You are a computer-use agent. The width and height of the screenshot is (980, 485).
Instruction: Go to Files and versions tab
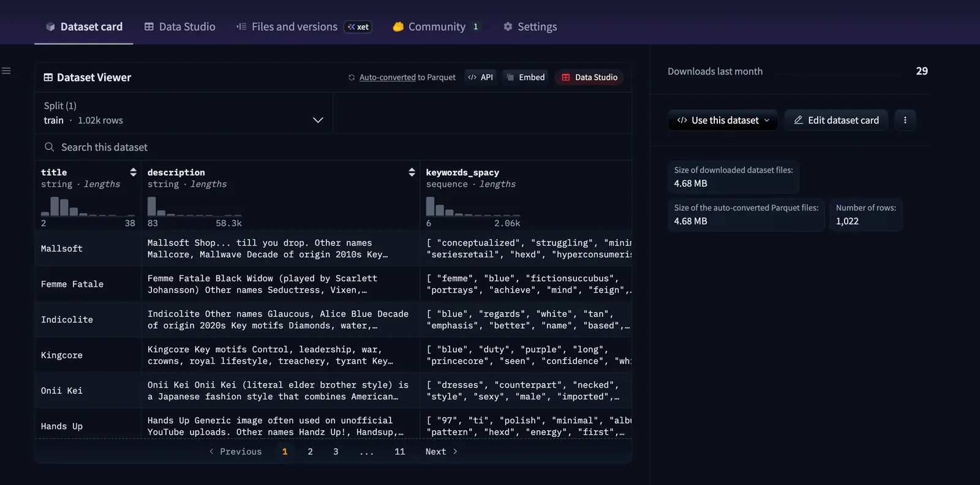click(x=287, y=27)
